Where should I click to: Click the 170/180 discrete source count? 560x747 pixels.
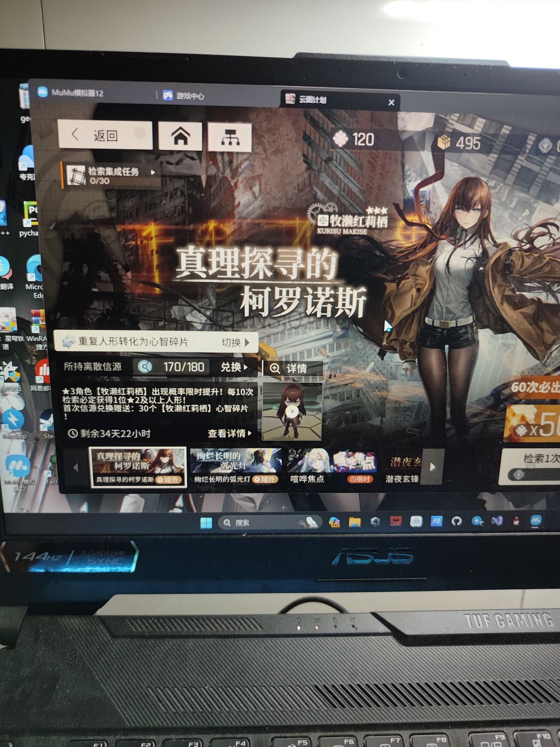184,367
